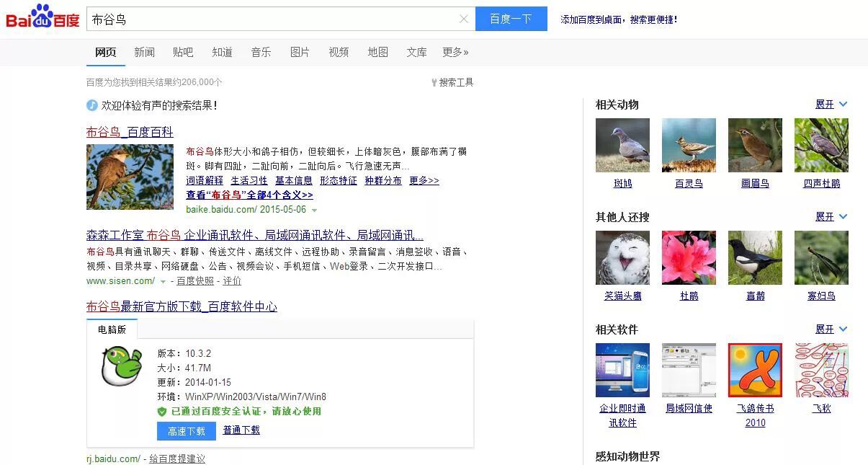Click 百灵鸟 text link
Viewport: 868px width, 465px height.
tap(689, 184)
